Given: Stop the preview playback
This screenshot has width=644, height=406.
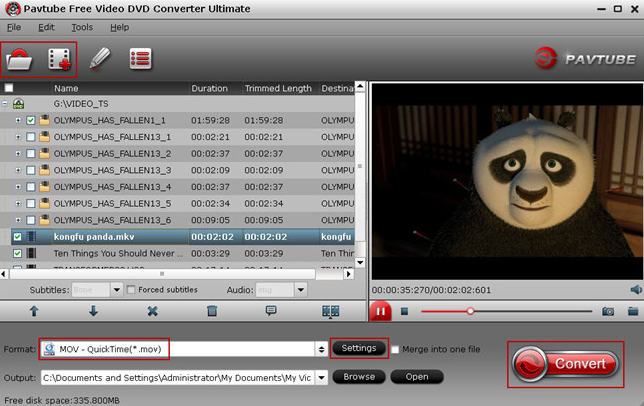Looking at the screenshot, I should (x=405, y=312).
